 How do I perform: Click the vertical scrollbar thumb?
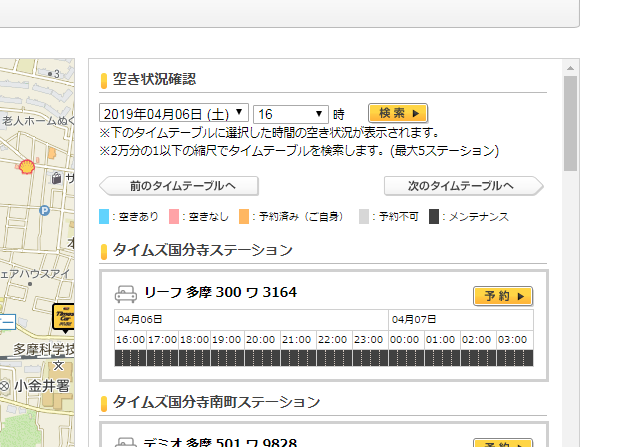(570, 124)
